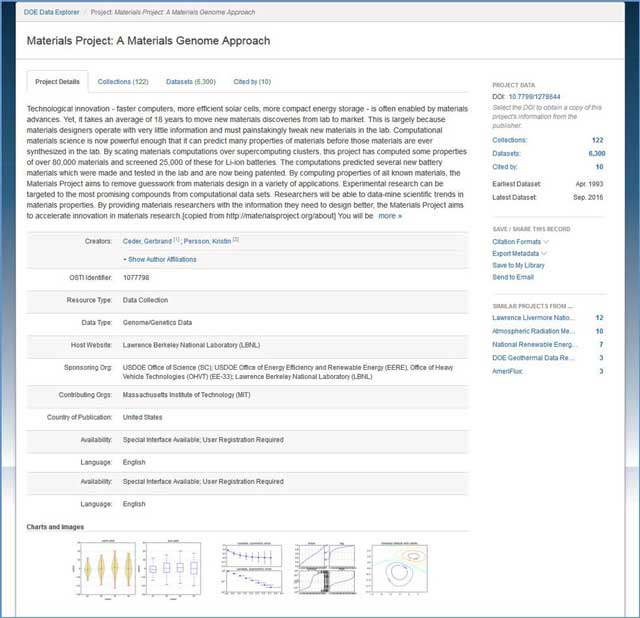View the Cited by (10) tab
640x618 pixels.
pos(252,82)
